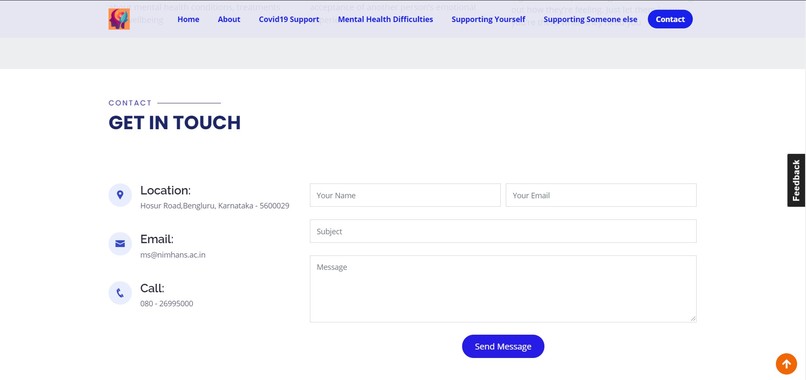The width and height of the screenshot is (806, 380).
Task: Click the Email: label
Action: [x=157, y=239]
